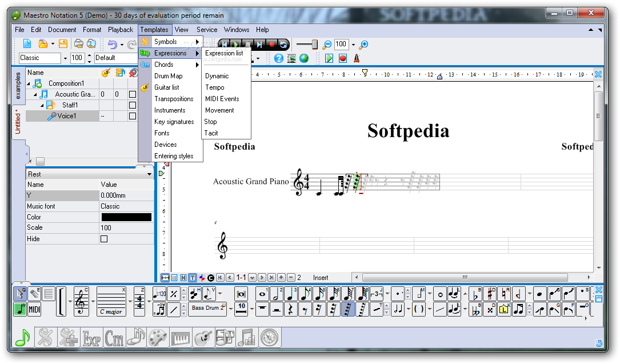Open the Cm chords tab at the bottom
620x364 pixels.
point(114,338)
